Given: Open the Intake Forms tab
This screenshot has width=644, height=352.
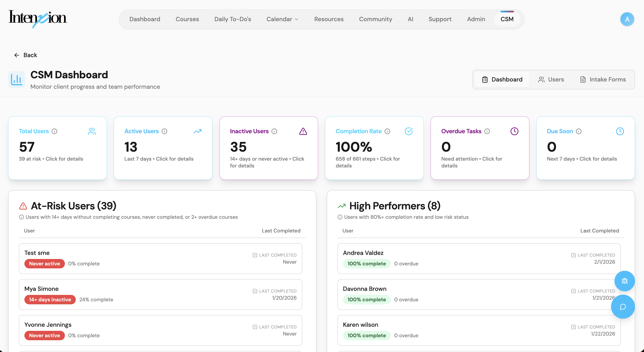Looking at the screenshot, I should (x=603, y=79).
